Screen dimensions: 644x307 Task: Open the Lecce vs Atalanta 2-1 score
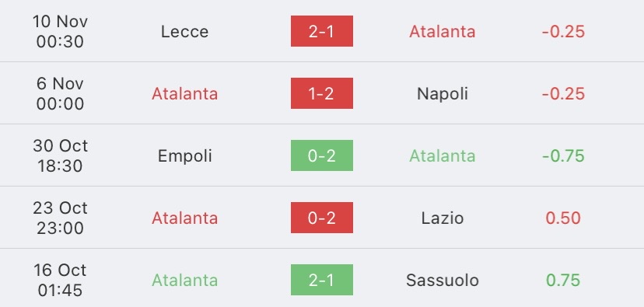pos(321,31)
